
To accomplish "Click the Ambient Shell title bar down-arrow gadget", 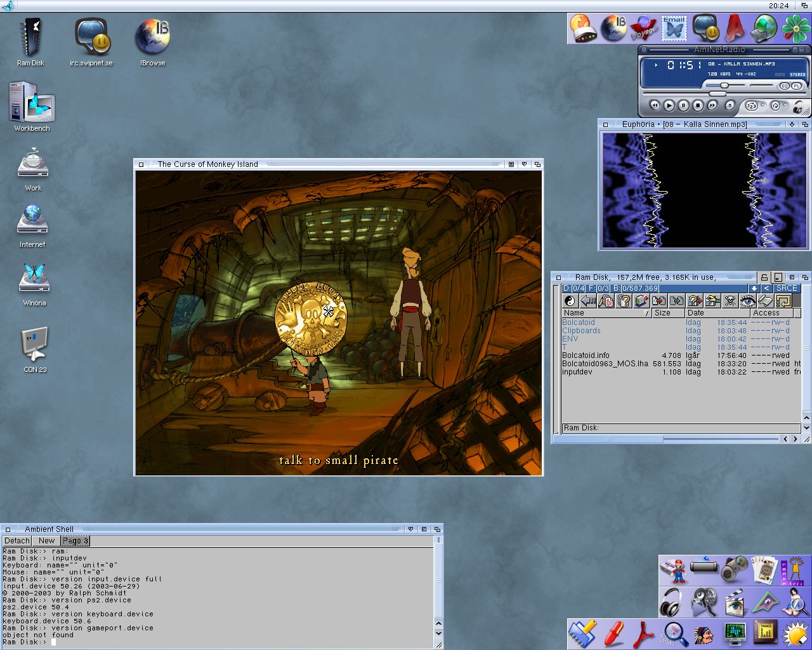I will [x=410, y=529].
